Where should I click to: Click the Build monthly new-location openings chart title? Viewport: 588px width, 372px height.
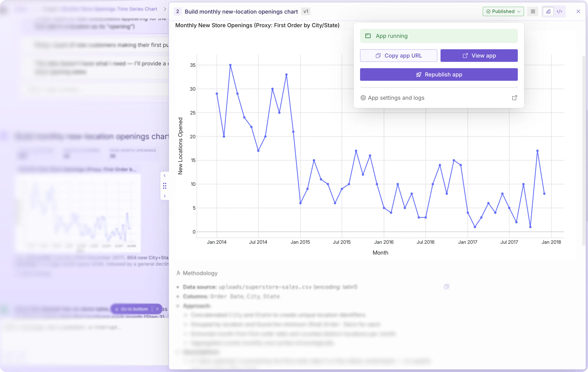pos(241,11)
